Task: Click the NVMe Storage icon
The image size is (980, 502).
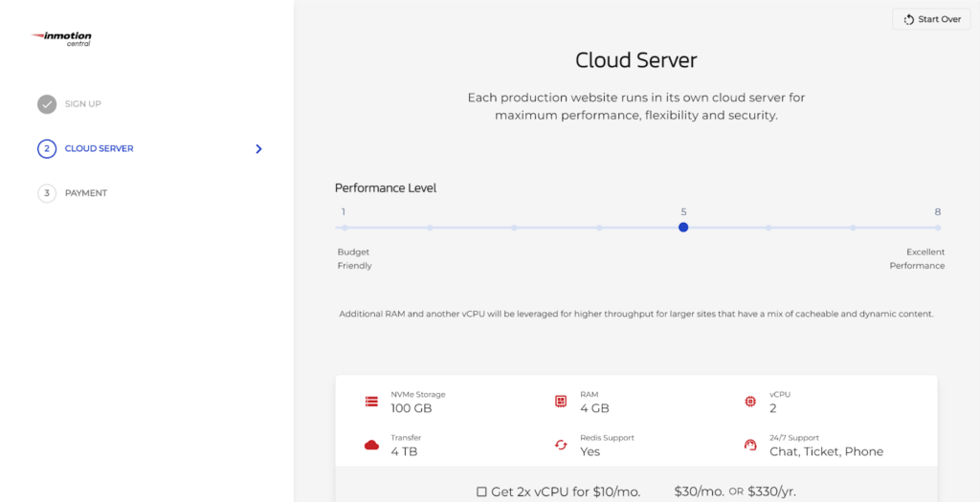Action: (371, 402)
